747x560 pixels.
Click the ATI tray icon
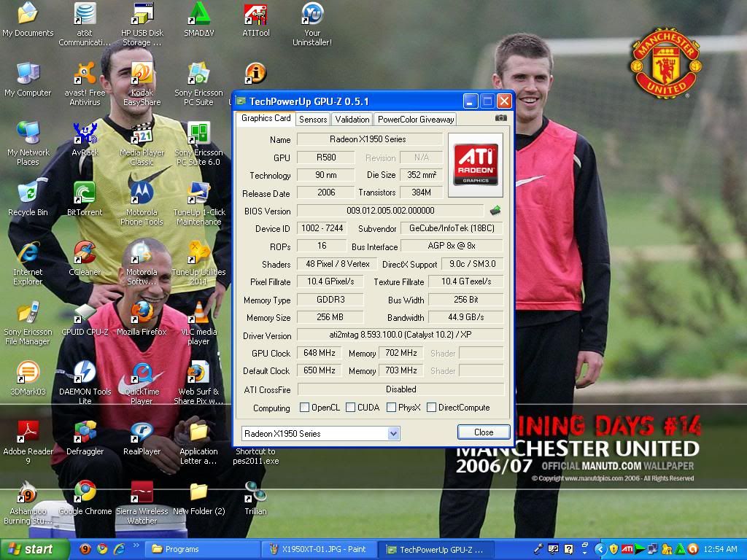tap(627, 549)
